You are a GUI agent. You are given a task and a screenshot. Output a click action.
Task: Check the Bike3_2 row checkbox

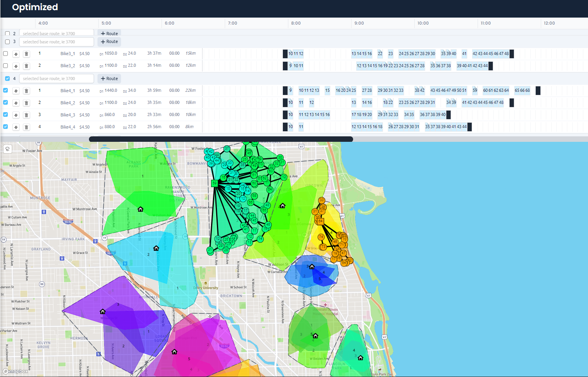pyautogui.click(x=5, y=66)
